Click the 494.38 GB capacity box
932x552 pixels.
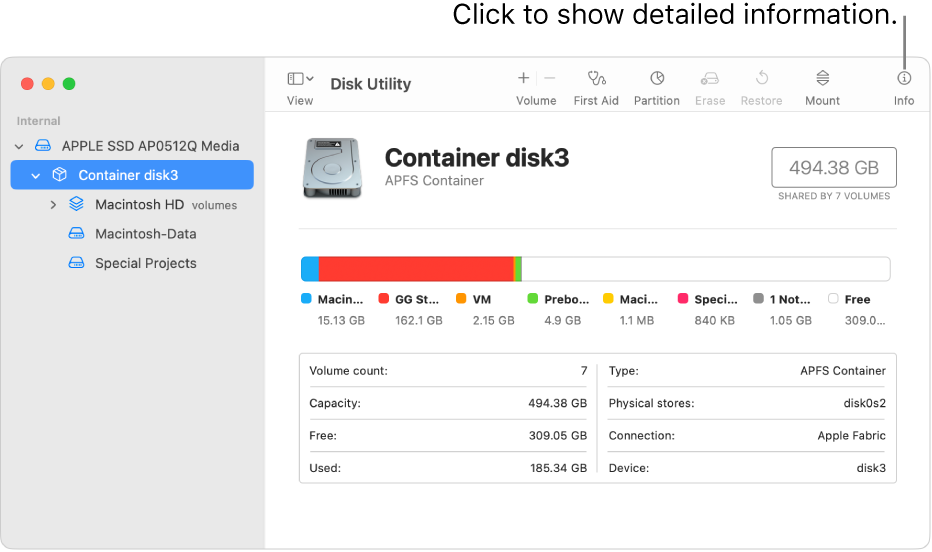[834, 168]
